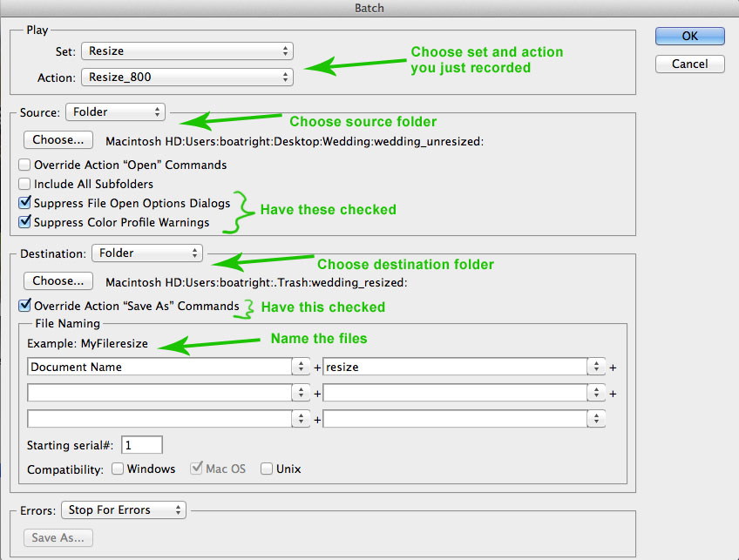Open the Errors dropdown Stop For Errors
Viewport: 739px width, 560px height.
pyautogui.click(x=124, y=510)
